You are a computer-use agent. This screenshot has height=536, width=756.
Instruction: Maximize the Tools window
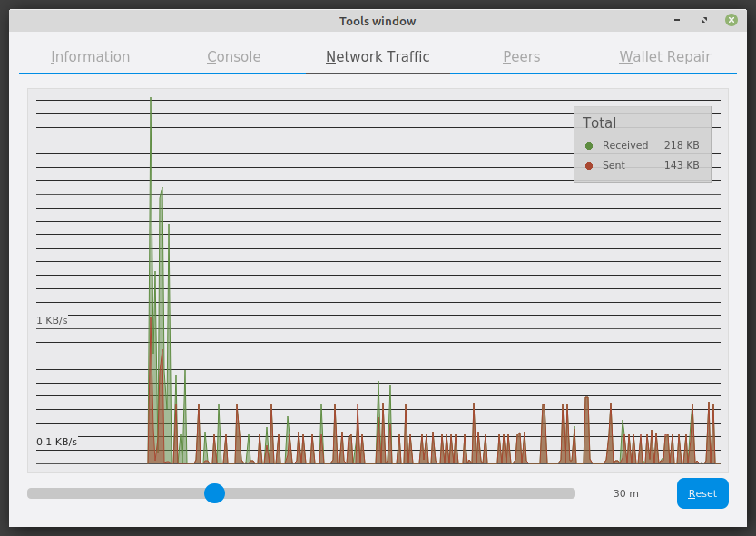(x=704, y=20)
